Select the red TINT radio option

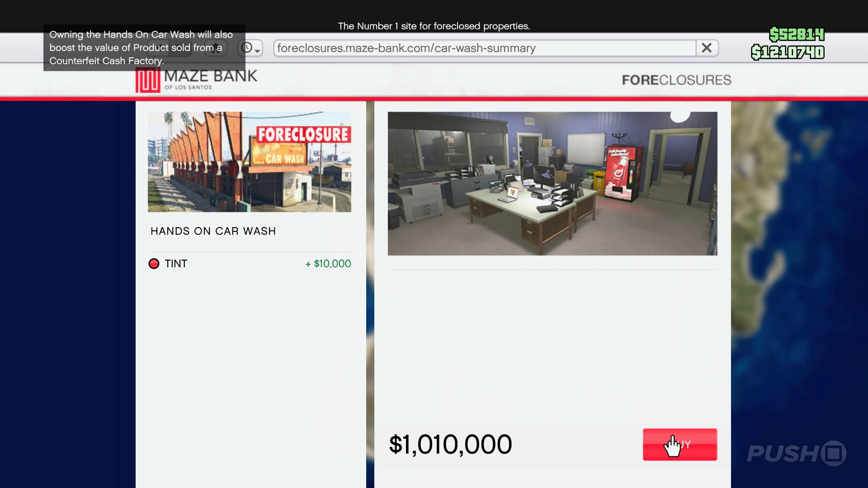(154, 264)
